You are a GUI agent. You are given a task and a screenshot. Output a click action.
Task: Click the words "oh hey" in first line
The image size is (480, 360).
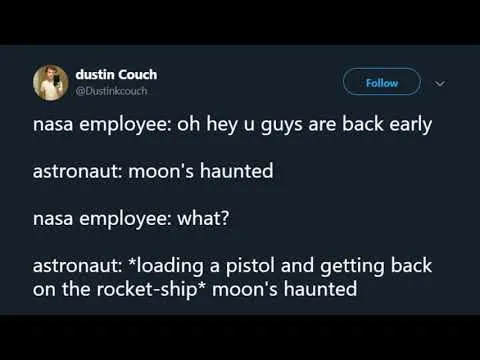[x=205, y=124]
